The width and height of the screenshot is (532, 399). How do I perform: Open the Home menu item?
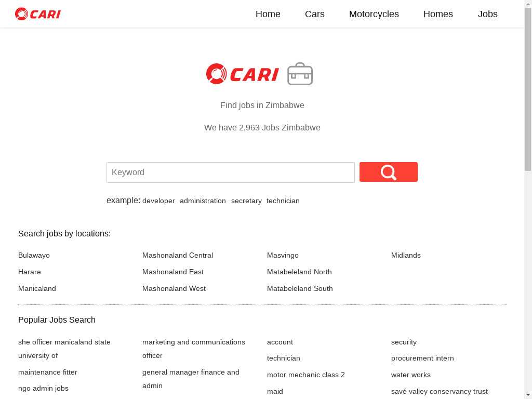(x=268, y=14)
